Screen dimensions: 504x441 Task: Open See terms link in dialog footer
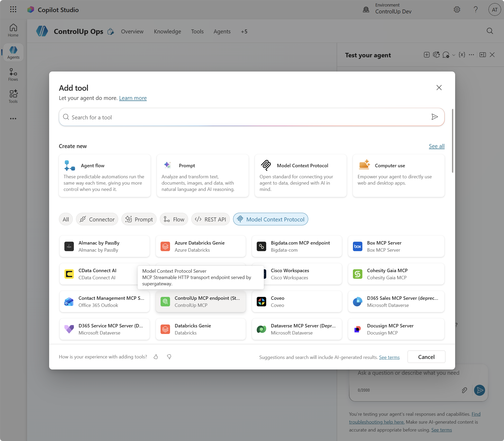tap(389, 357)
